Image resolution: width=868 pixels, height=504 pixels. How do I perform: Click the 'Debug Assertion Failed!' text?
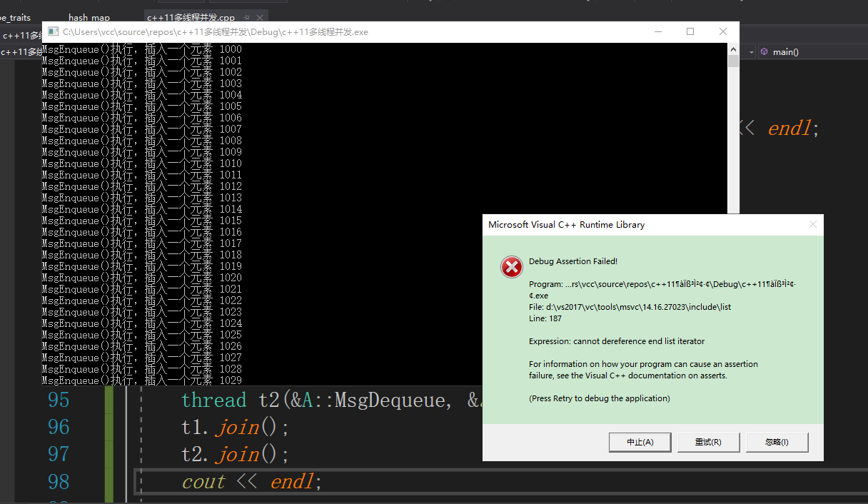click(573, 261)
